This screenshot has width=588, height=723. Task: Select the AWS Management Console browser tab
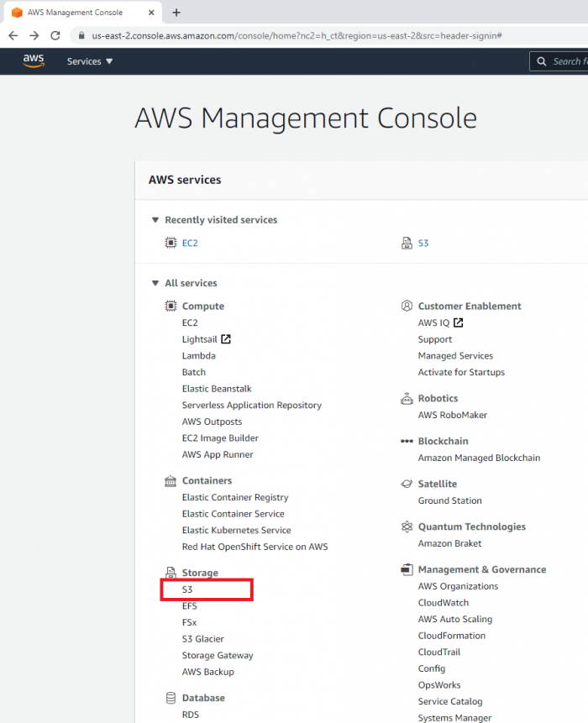click(x=83, y=13)
